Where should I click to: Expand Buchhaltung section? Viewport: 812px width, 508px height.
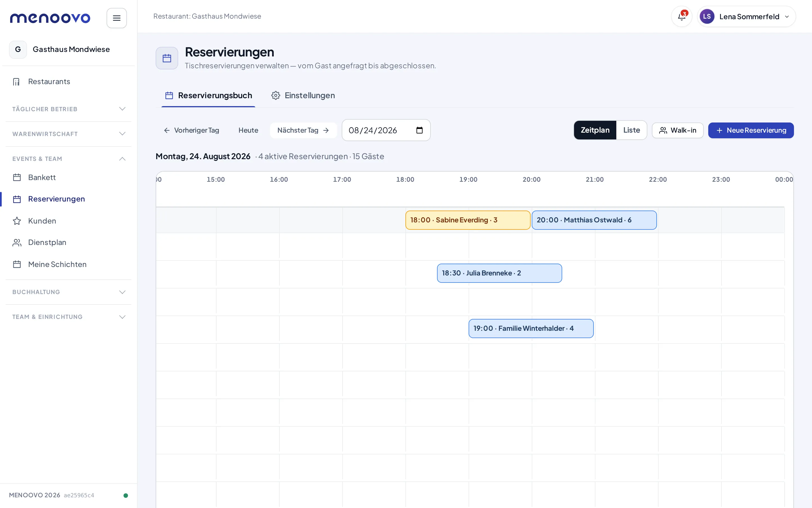point(69,292)
